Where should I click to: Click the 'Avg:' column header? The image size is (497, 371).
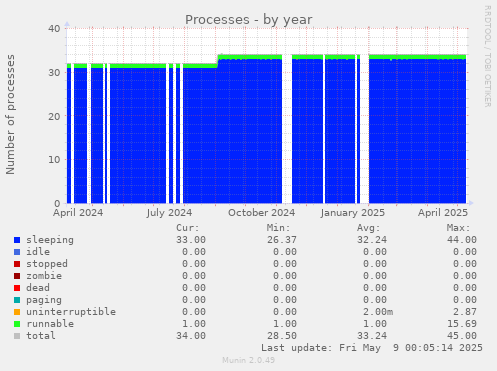point(369,228)
